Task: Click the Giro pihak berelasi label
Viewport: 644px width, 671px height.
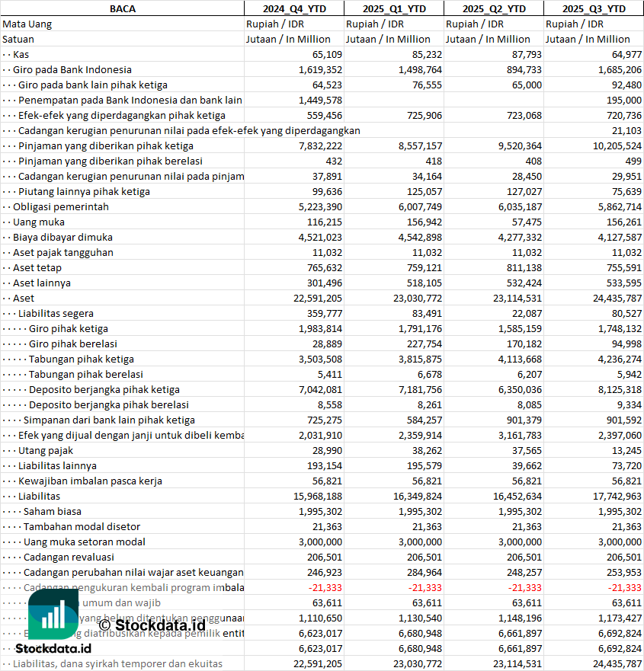Action: pos(73,344)
